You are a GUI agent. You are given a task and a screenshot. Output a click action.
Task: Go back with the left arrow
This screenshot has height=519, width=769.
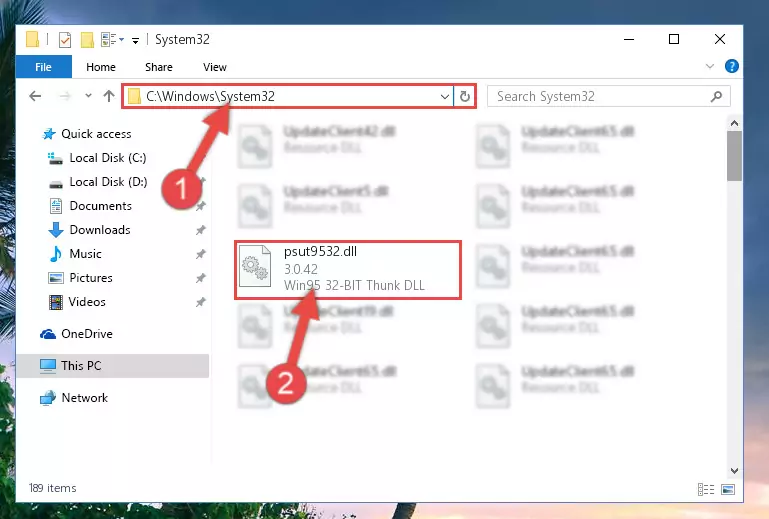point(35,96)
